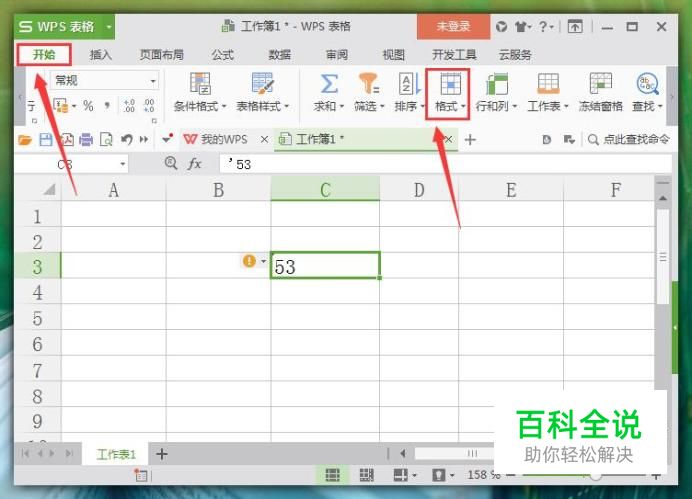Image resolution: width=692 pixels, height=499 pixels.
Task: Click the export to PDF icon
Action: 67,140
